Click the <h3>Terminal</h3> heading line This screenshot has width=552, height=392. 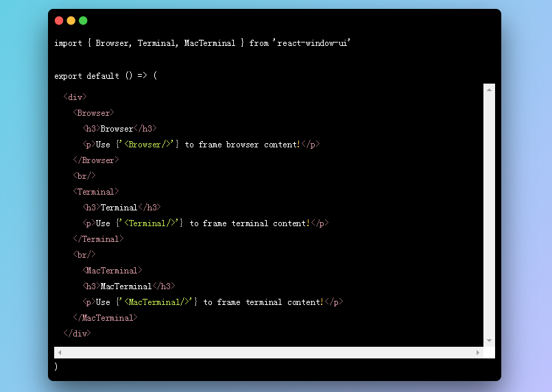[x=121, y=208]
